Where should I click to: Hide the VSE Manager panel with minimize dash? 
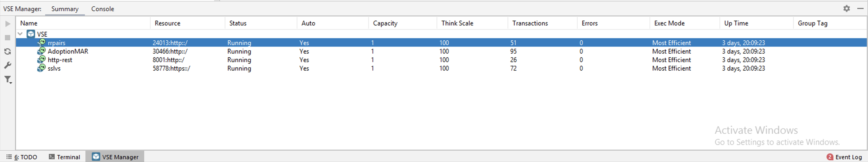coord(860,8)
